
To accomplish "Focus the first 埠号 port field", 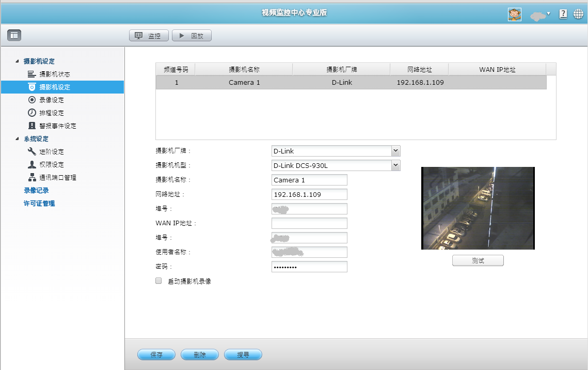I will [309, 209].
